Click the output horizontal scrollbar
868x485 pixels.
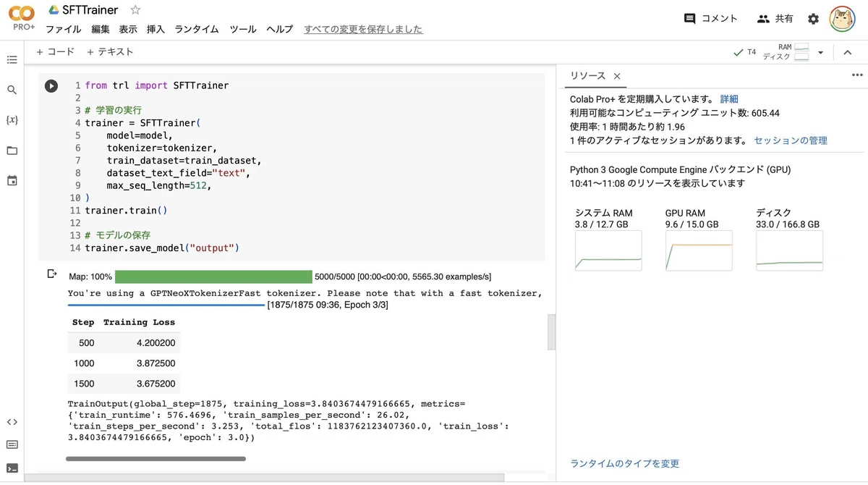pyautogui.click(x=156, y=458)
